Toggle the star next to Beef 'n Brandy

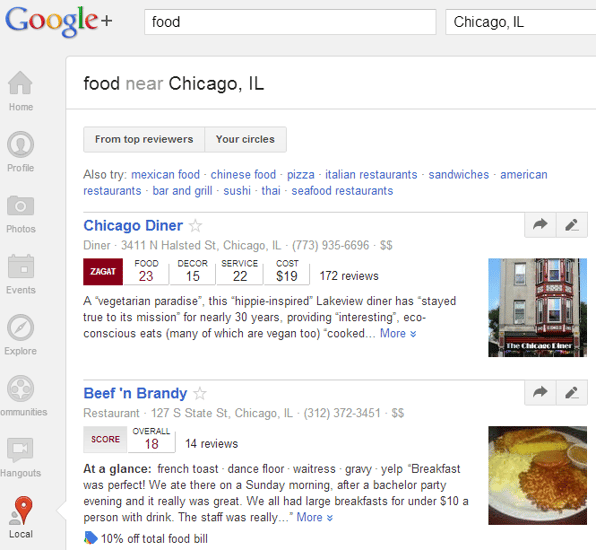point(200,393)
